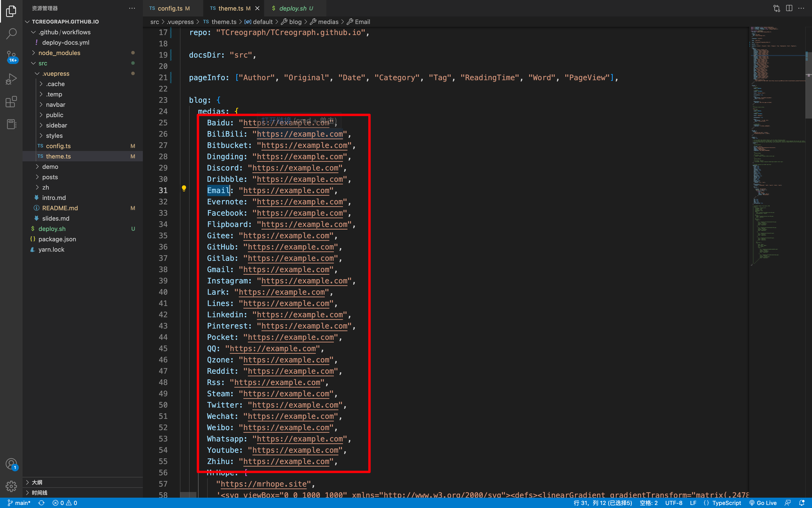The height and width of the screenshot is (508, 812).
Task: Open the Explorer view in activity bar
Action: point(11,11)
